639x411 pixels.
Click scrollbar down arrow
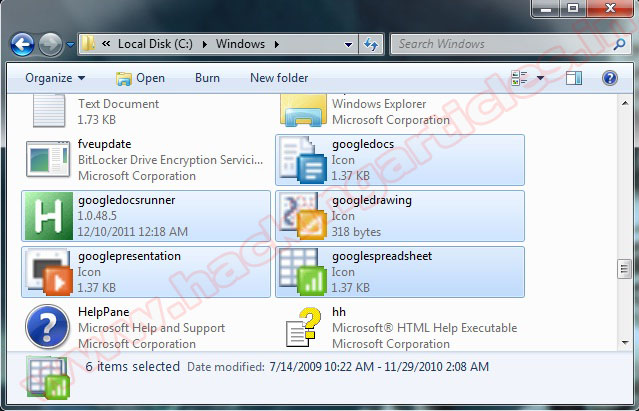click(x=625, y=343)
